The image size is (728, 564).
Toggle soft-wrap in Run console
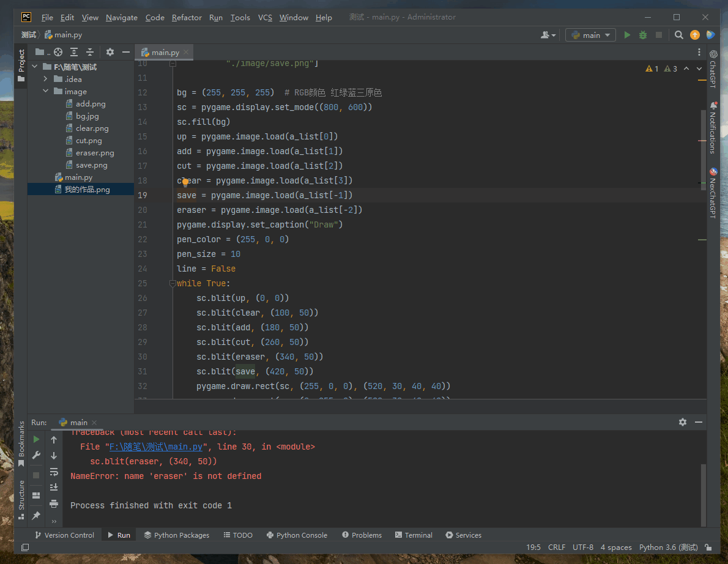(54, 472)
